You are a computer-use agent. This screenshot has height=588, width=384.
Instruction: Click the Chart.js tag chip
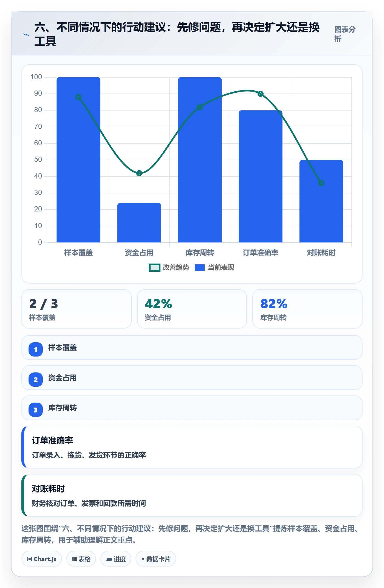pyautogui.click(x=42, y=559)
